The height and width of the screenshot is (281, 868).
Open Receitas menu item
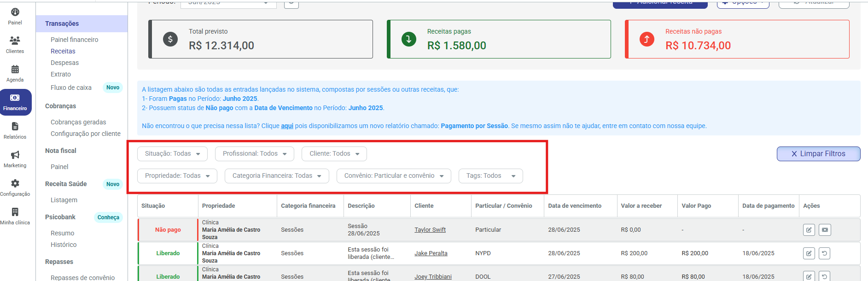[63, 51]
